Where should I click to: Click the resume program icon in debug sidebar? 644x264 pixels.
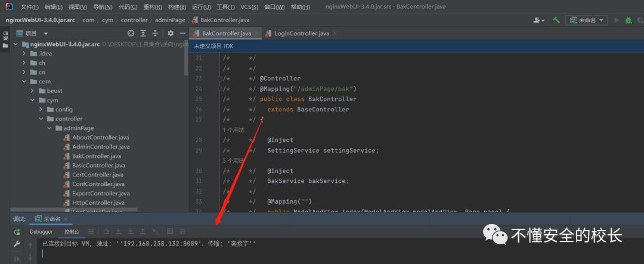(x=17, y=258)
